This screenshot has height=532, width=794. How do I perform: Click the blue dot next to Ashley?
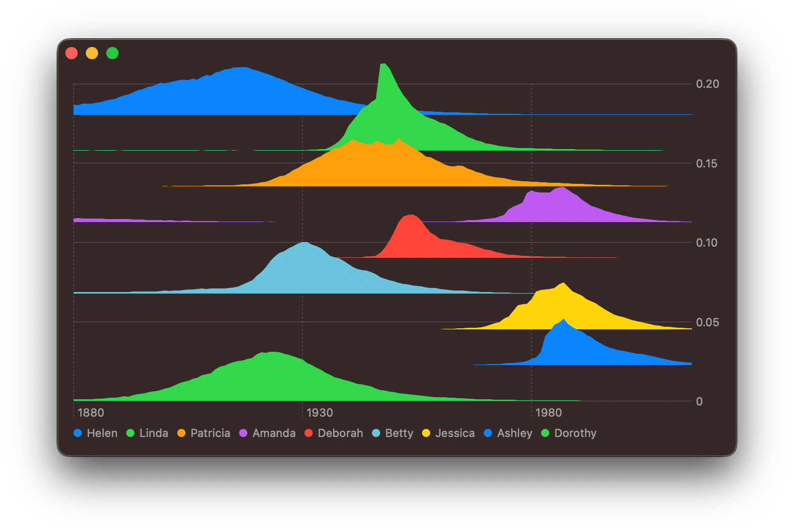click(x=489, y=433)
